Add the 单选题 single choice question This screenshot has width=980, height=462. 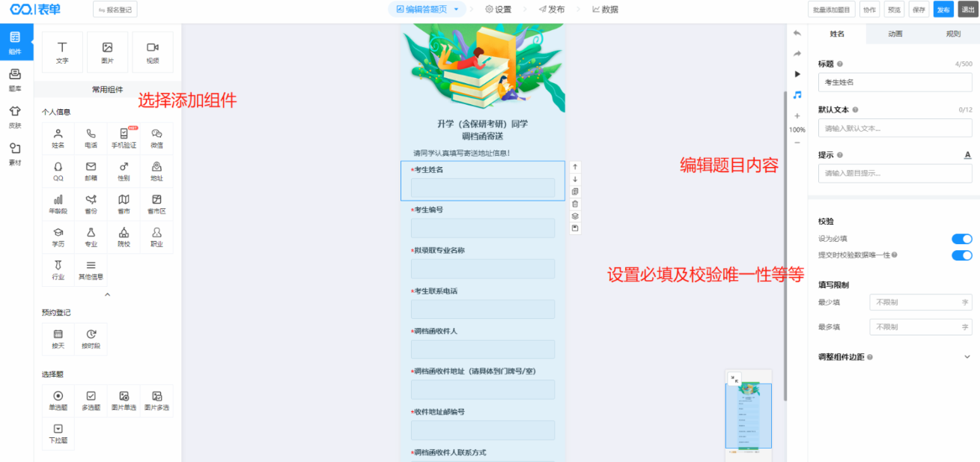pos(58,400)
